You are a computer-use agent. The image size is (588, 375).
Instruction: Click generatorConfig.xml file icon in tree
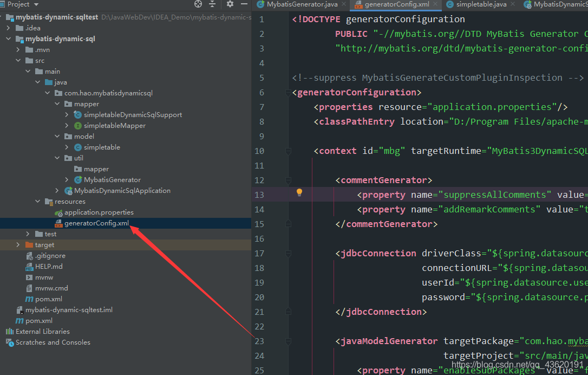(x=58, y=224)
